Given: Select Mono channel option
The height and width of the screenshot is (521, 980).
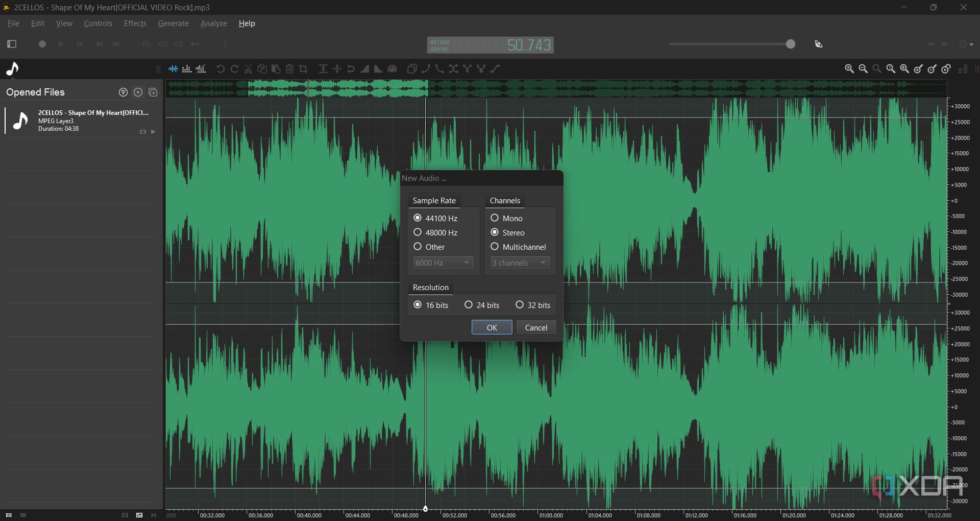Looking at the screenshot, I should pyautogui.click(x=507, y=218).
